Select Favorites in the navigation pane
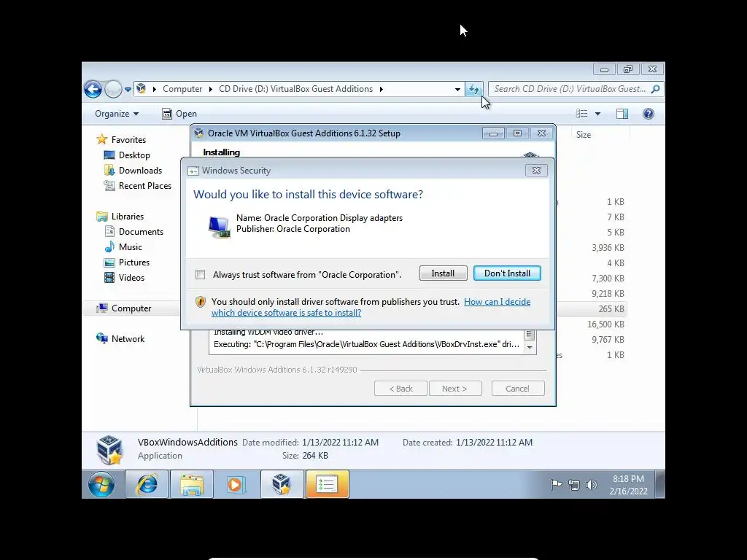Viewport: 747px width, 560px height. [128, 139]
